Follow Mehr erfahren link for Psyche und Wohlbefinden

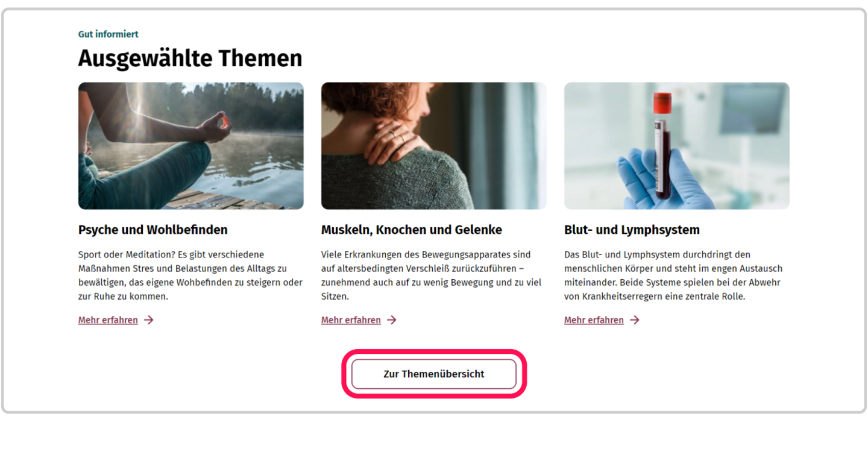click(x=108, y=320)
